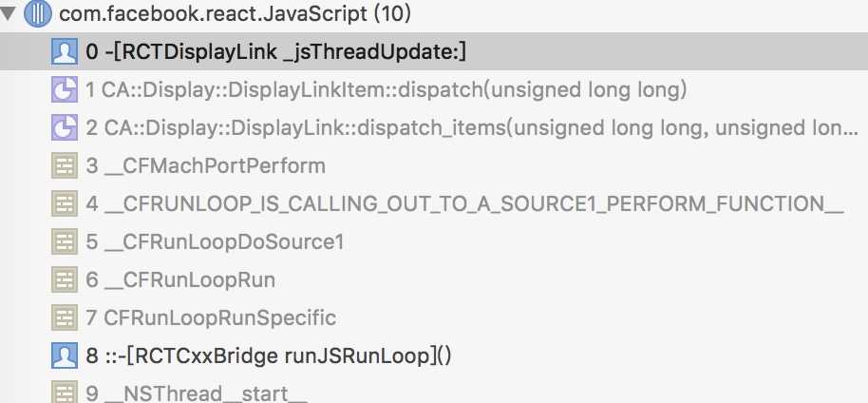Click system-frame icon beside __CFMachPortPerform
The height and width of the screenshot is (403, 868).
pyautogui.click(x=64, y=166)
